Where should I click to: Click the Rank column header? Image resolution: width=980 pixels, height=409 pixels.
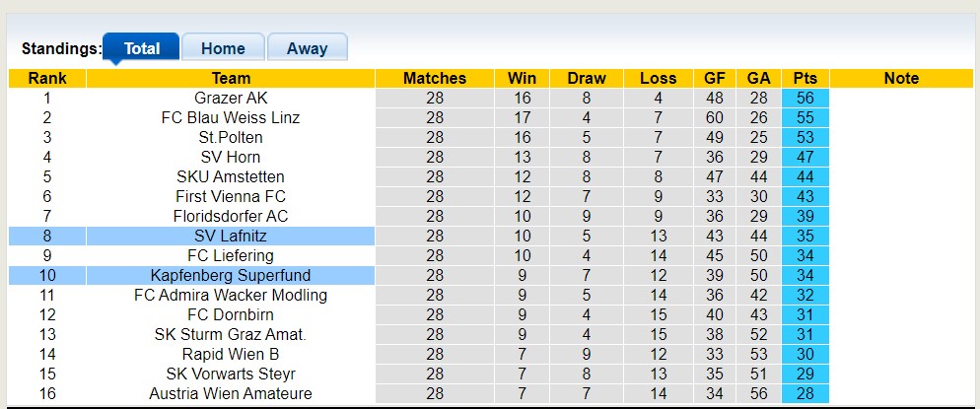pyautogui.click(x=47, y=78)
